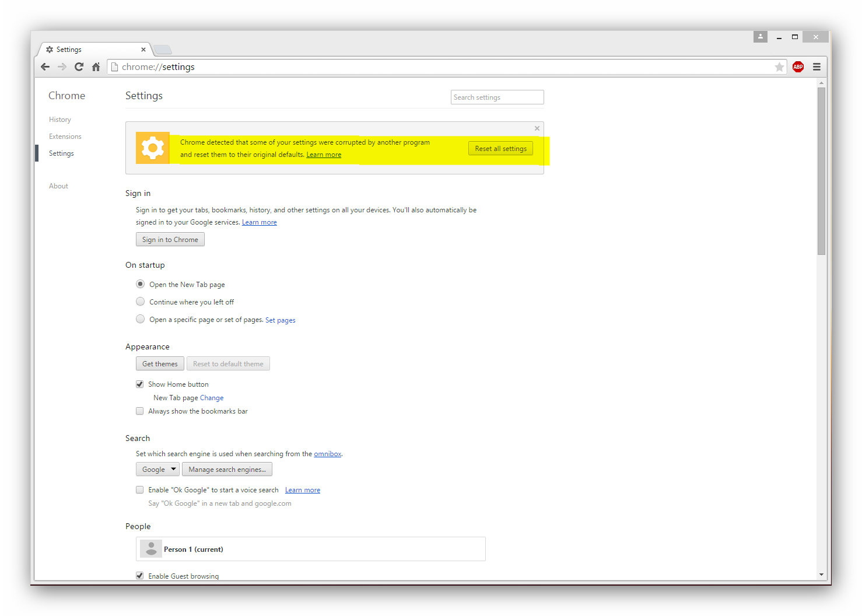
Task: Maximize the Chrome window
Action: [794, 37]
